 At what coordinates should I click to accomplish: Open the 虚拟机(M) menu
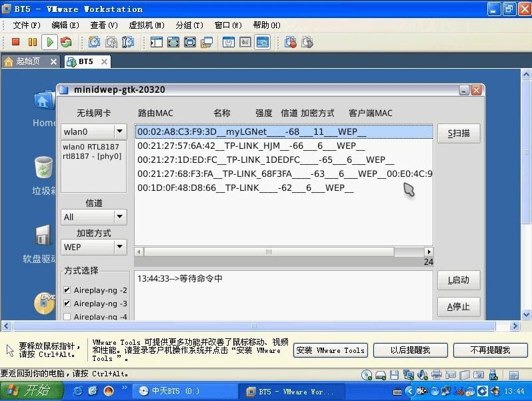pyautogui.click(x=147, y=25)
